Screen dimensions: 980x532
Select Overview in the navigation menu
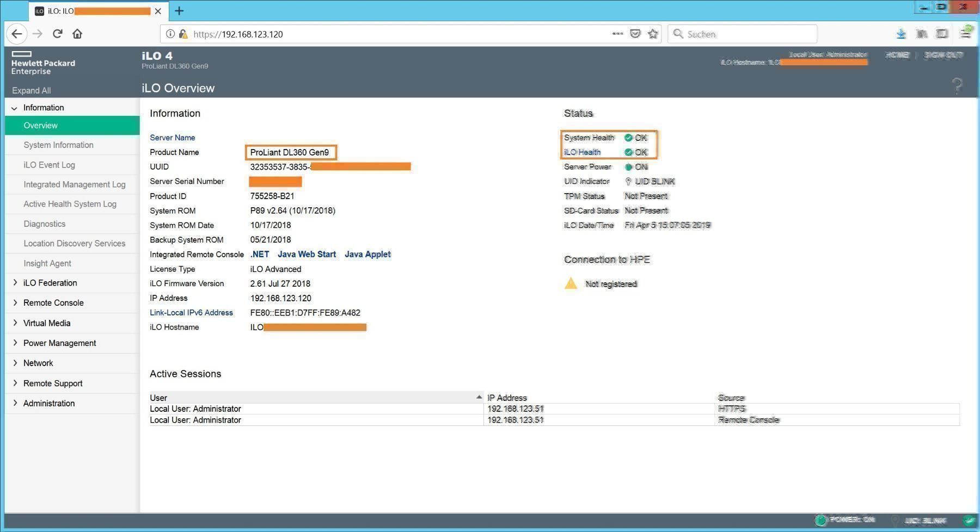pos(72,125)
